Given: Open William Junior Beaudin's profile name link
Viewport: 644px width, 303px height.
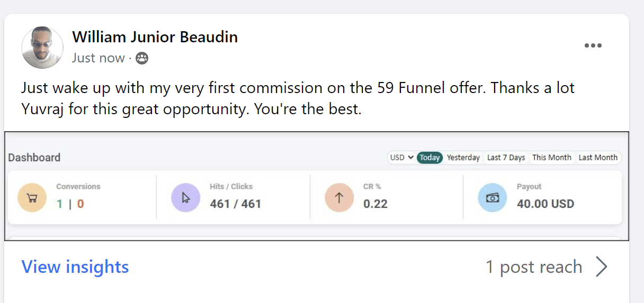Looking at the screenshot, I should click(155, 37).
